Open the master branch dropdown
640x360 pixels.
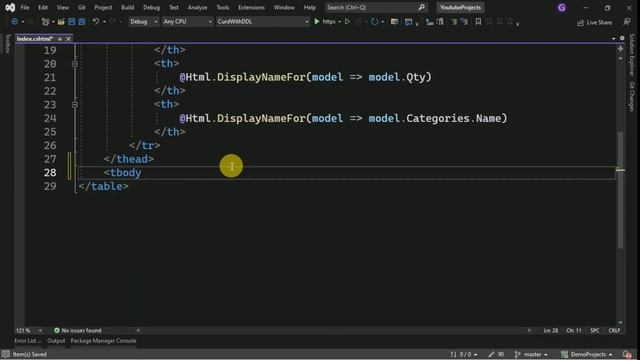[531, 354]
